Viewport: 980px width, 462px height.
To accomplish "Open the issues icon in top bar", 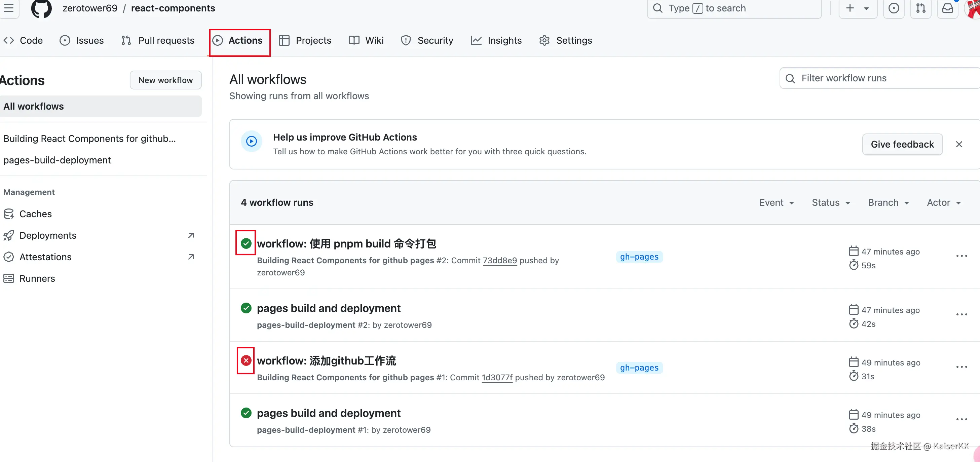I will [894, 8].
